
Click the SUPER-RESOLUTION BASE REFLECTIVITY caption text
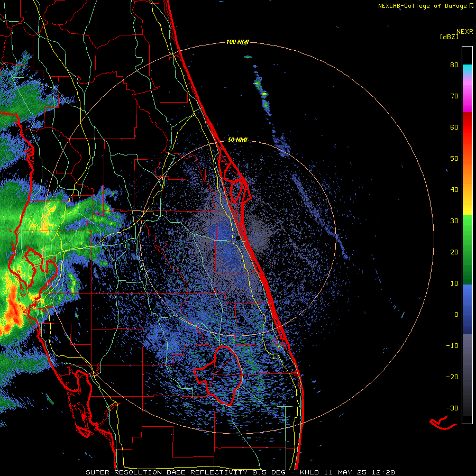167,472
